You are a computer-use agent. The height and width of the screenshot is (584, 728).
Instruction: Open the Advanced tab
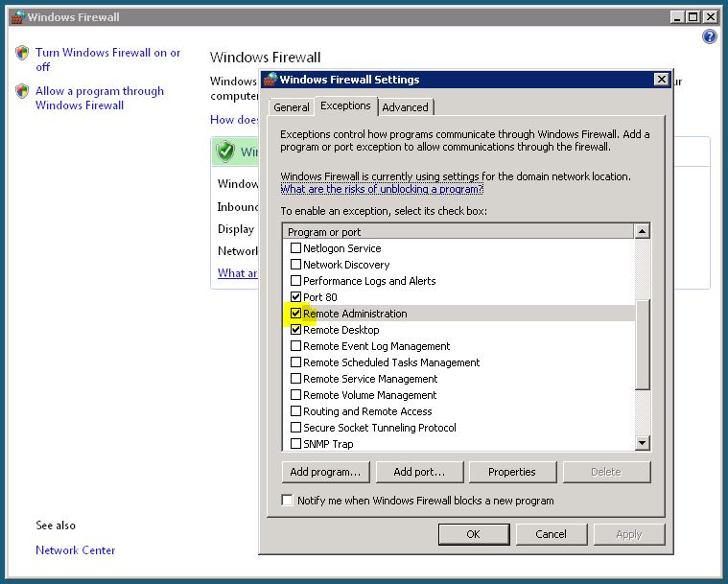(x=406, y=107)
